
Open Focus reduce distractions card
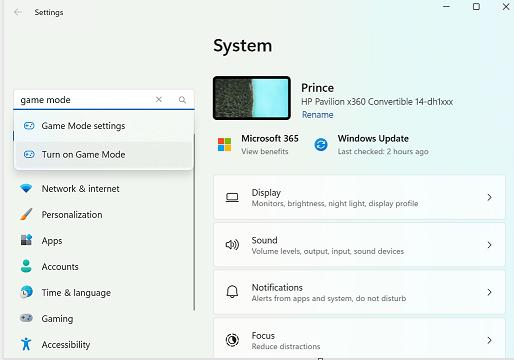[359, 339]
